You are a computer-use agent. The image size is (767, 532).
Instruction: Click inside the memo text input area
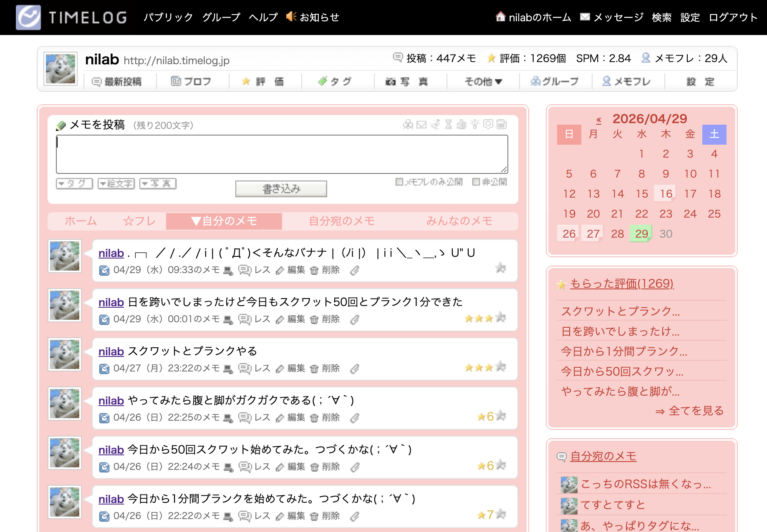[282, 154]
